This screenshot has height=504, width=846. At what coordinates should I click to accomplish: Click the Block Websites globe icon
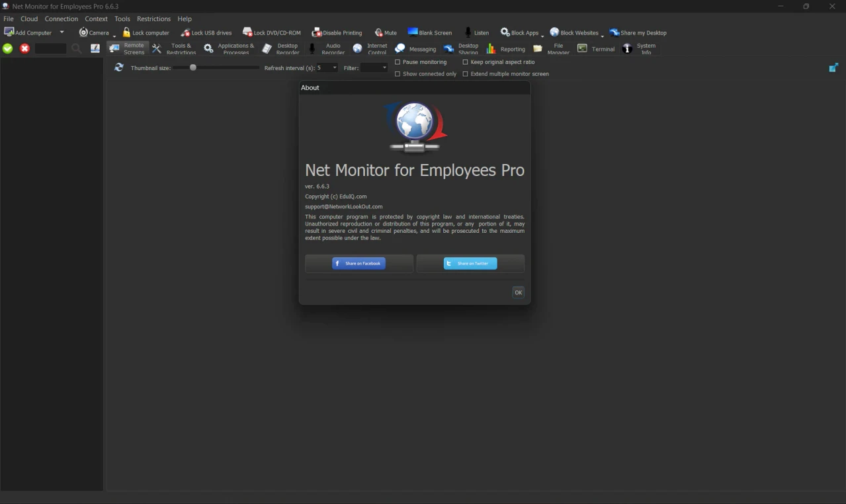pos(554,32)
